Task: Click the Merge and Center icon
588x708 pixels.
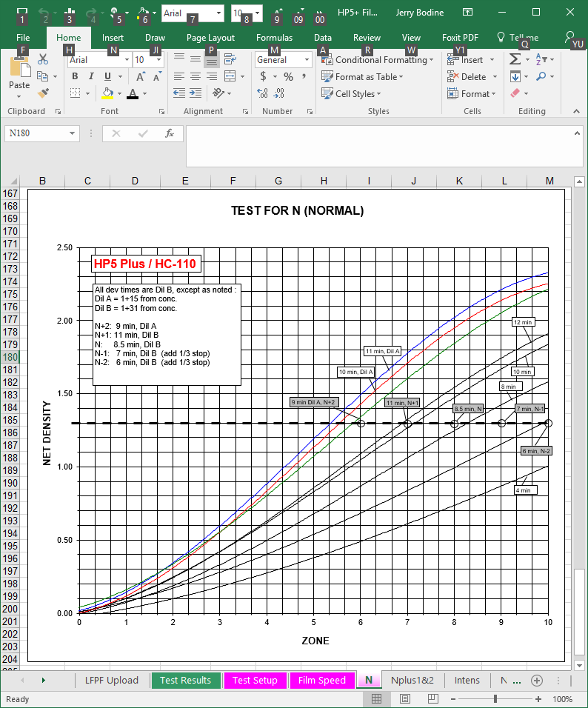Action: [x=230, y=76]
